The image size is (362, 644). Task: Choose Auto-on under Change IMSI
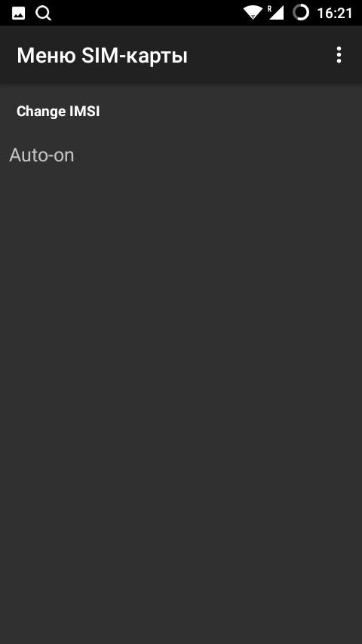(x=181, y=155)
